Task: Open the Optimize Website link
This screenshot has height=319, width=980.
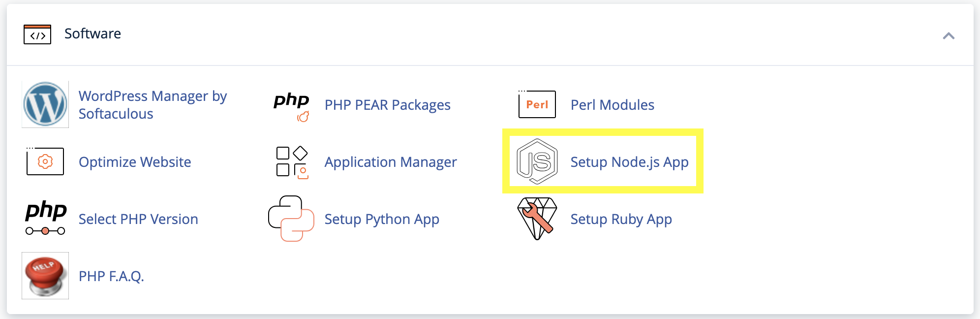Action: (135, 162)
